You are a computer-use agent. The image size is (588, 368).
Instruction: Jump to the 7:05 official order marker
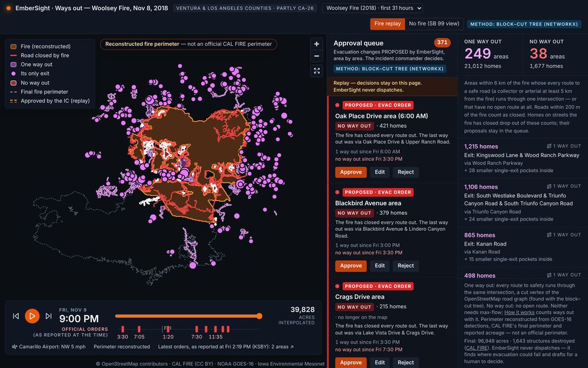139,329
